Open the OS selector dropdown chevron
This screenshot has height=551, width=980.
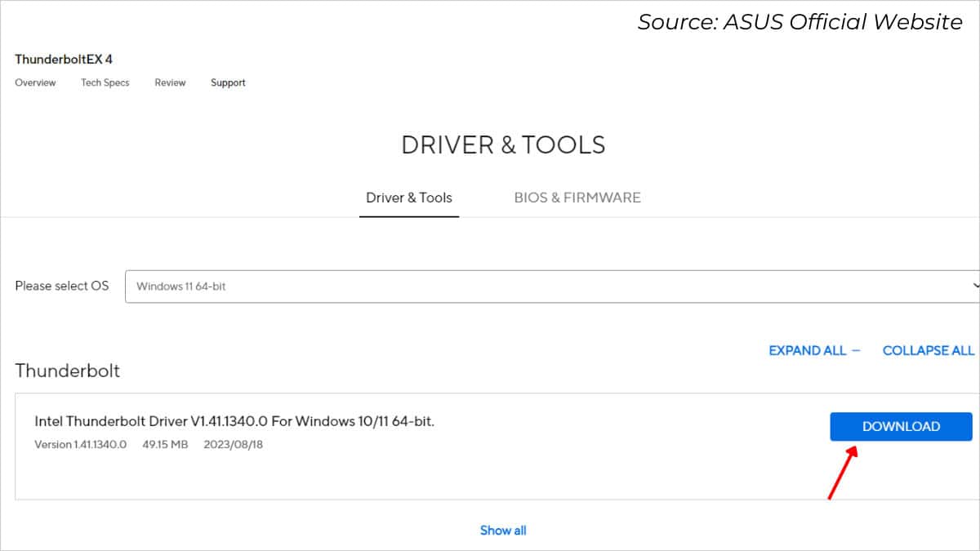click(x=973, y=286)
